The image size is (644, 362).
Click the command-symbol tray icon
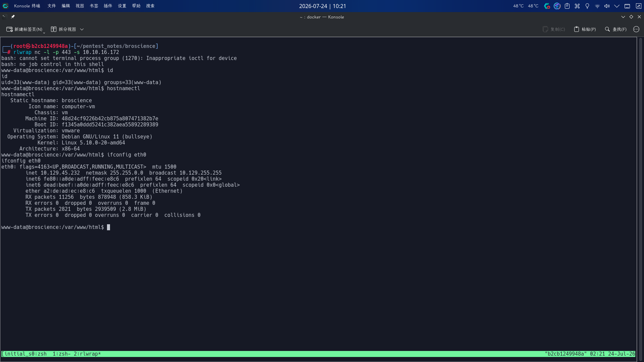point(577,6)
